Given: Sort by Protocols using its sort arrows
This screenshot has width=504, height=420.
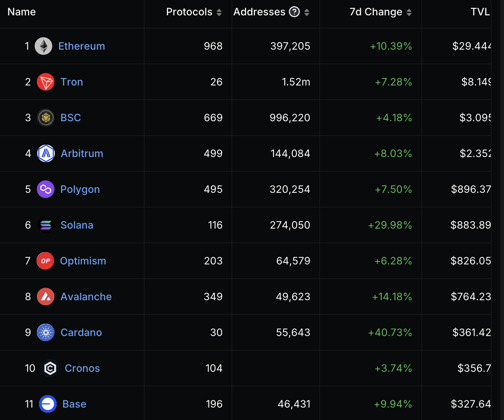Looking at the screenshot, I should (219, 12).
